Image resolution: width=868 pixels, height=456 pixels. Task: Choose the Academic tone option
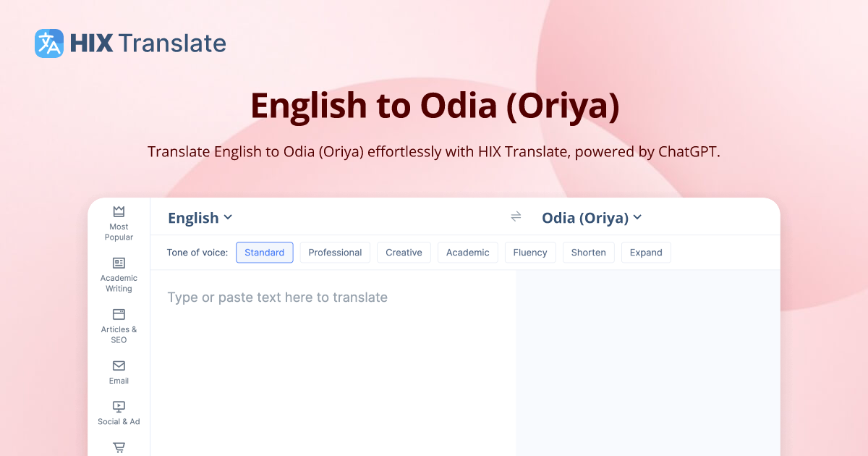(x=467, y=252)
